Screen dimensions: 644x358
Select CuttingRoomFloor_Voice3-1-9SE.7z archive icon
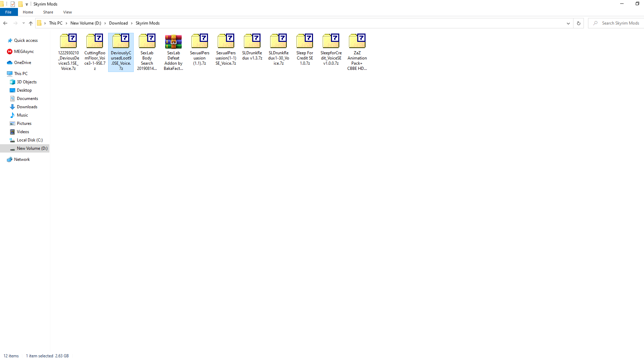click(95, 41)
